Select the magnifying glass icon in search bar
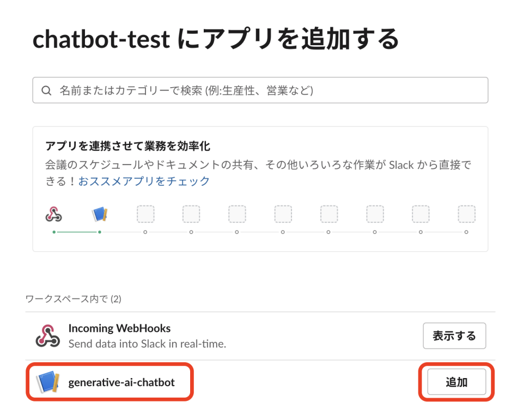 tap(46, 90)
